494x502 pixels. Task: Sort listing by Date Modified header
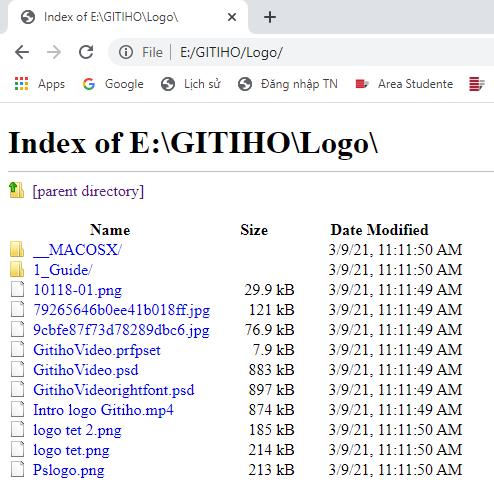pos(379,230)
